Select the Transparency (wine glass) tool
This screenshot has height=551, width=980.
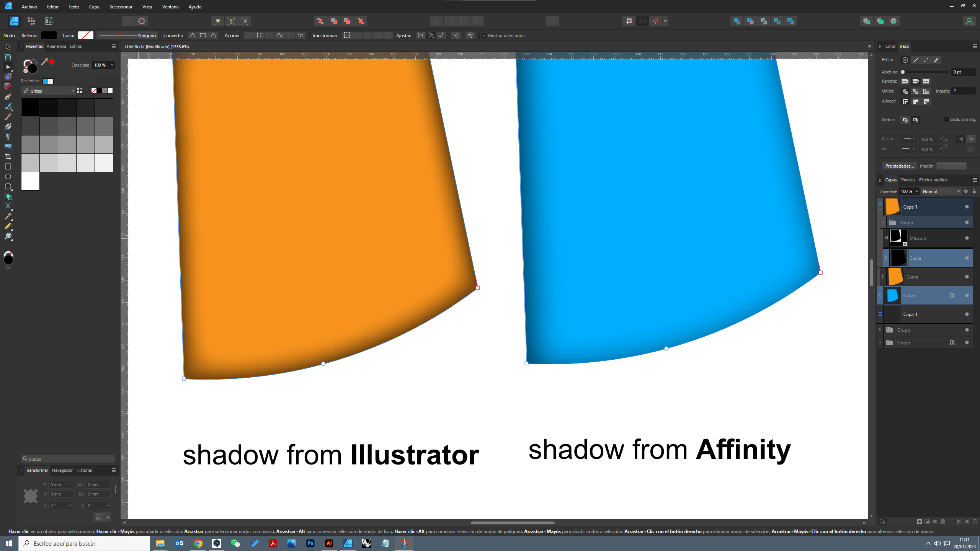point(8,137)
